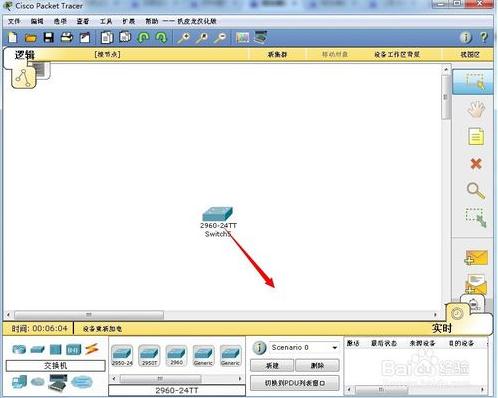Open a file using the folder icon
Image resolution: width=498 pixels, height=398 pixels.
pos(30,38)
